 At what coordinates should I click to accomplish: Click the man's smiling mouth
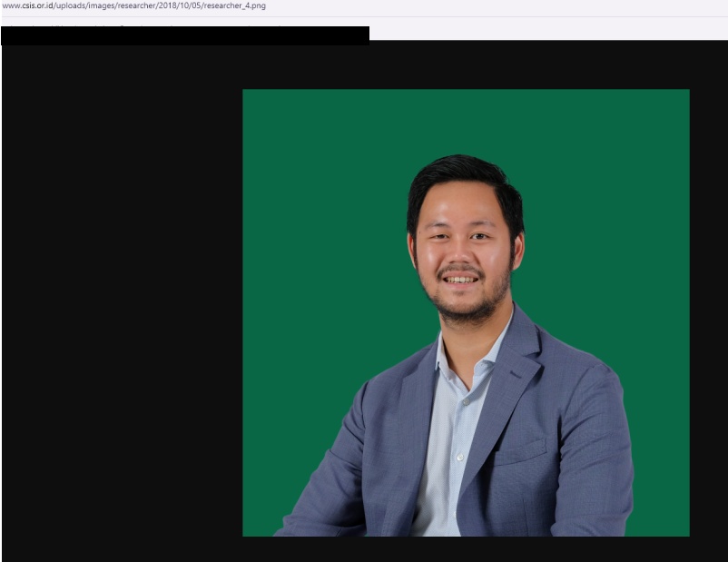[461, 280]
